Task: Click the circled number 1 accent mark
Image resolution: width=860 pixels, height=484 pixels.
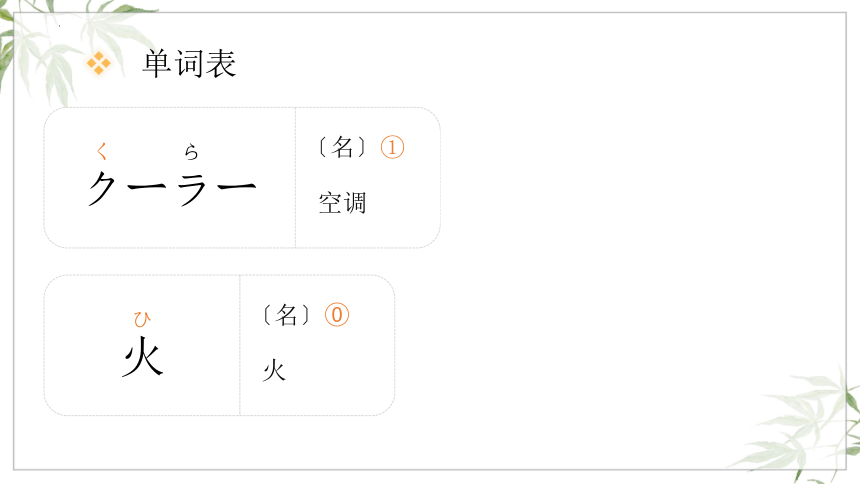Action: click(x=392, y=147)
